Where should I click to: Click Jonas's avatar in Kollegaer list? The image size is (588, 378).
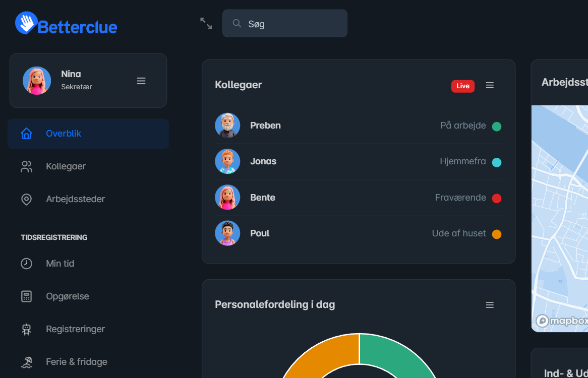[x=227, y=161]
